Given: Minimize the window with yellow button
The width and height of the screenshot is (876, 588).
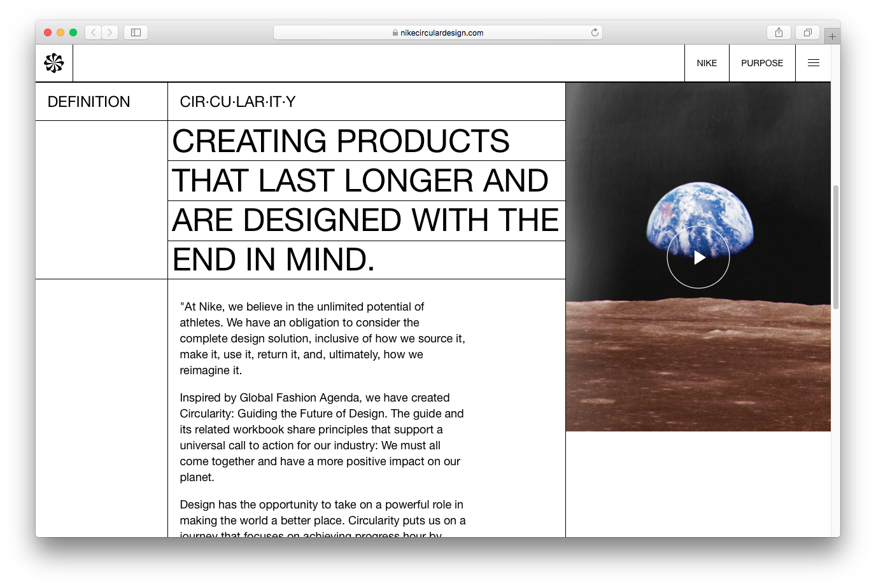Looking at the screenshot, I should click(x=60, y=32).
